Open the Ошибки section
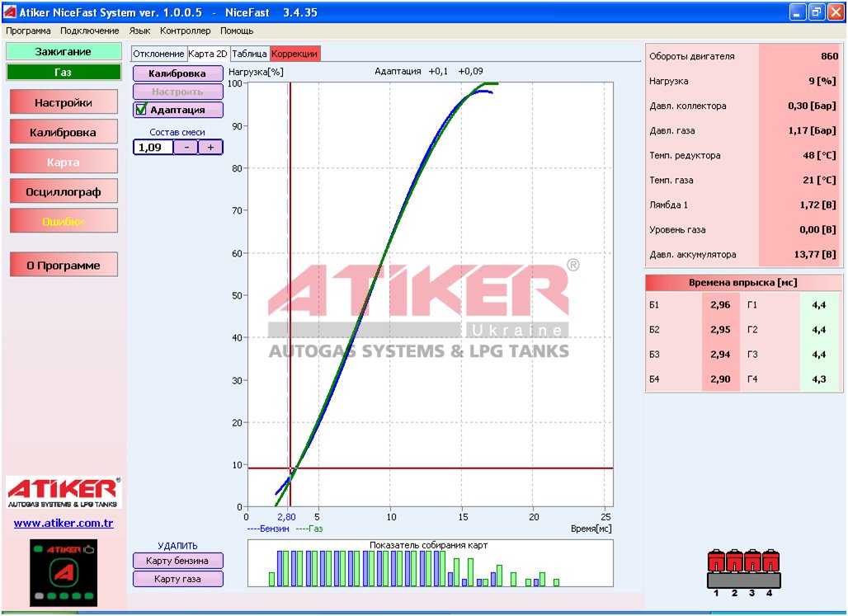 [x=64, y=221]
